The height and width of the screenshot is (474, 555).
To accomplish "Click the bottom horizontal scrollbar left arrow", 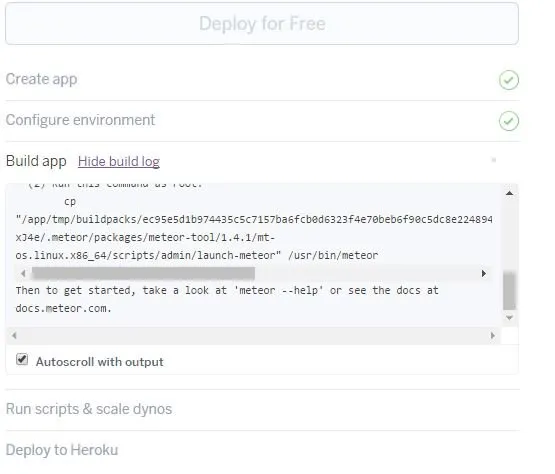I will [x=14, y=335].
